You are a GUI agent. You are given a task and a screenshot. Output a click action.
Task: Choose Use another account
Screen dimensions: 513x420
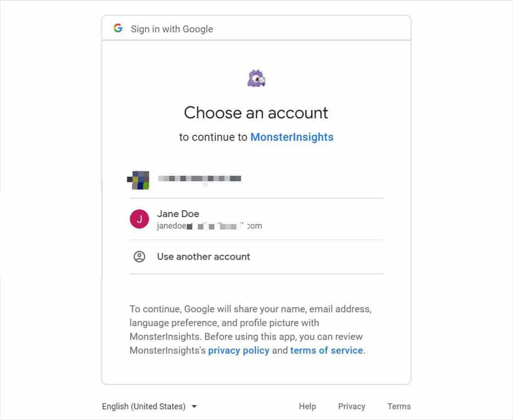pyautogui.click(x=204, y=256)
